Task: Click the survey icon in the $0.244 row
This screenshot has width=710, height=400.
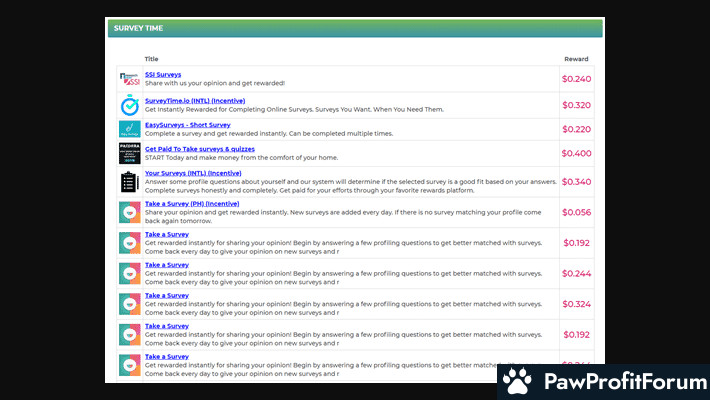Action: 129,273
